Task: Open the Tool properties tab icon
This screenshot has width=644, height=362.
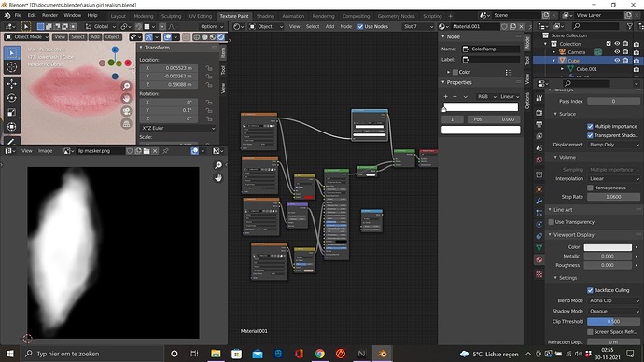Action: point(539,98)
